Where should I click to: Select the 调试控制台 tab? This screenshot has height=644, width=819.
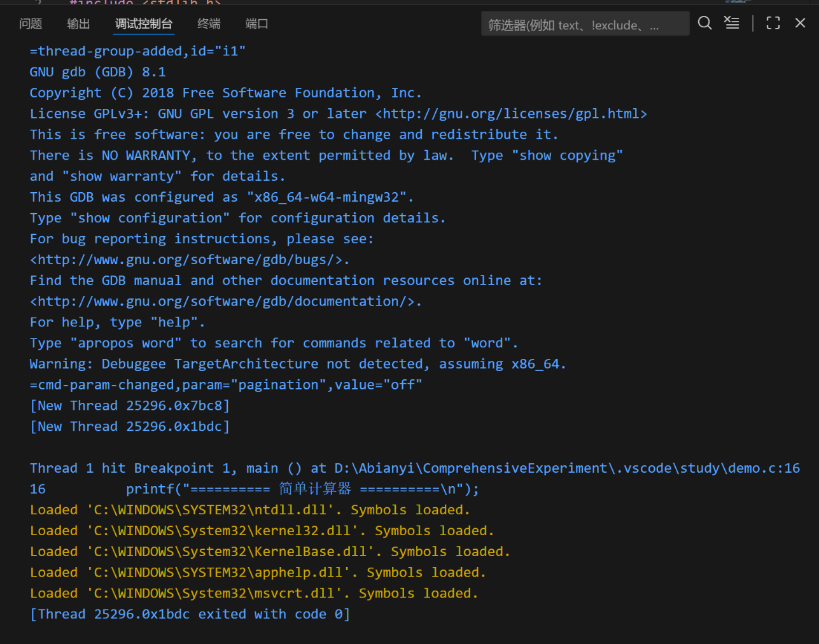pyautogui.click(x=144, y=24)
